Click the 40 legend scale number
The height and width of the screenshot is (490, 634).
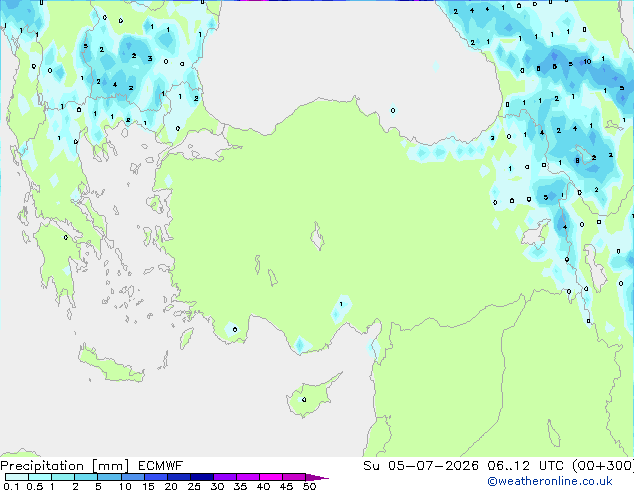[x=263, y=486]
